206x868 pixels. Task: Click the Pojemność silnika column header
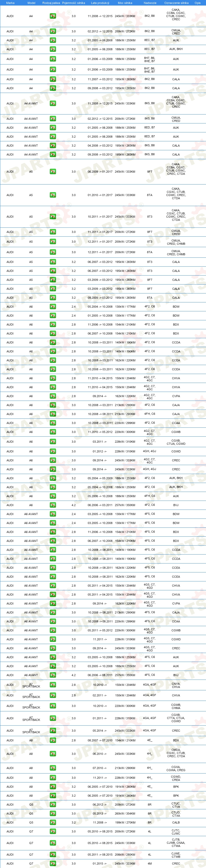73,3
